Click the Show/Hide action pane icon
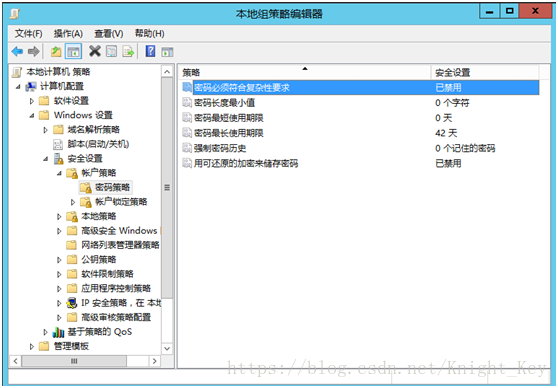Screen dimensions: 558x388 pos(167,52)
